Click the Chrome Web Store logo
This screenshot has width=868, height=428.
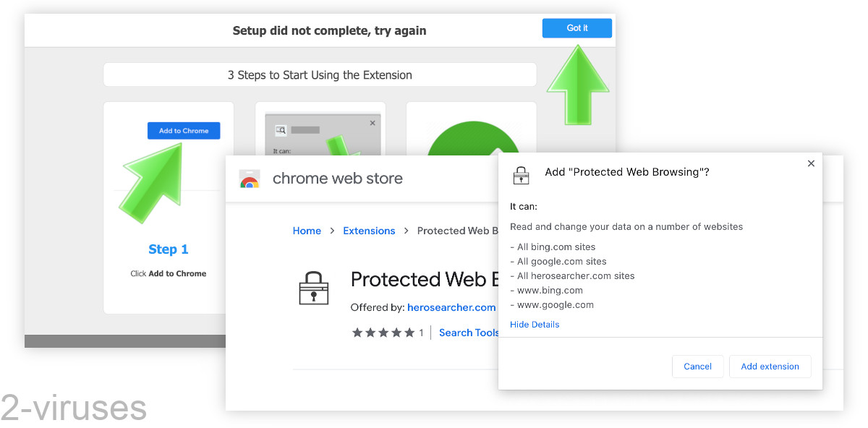(250, 179)
